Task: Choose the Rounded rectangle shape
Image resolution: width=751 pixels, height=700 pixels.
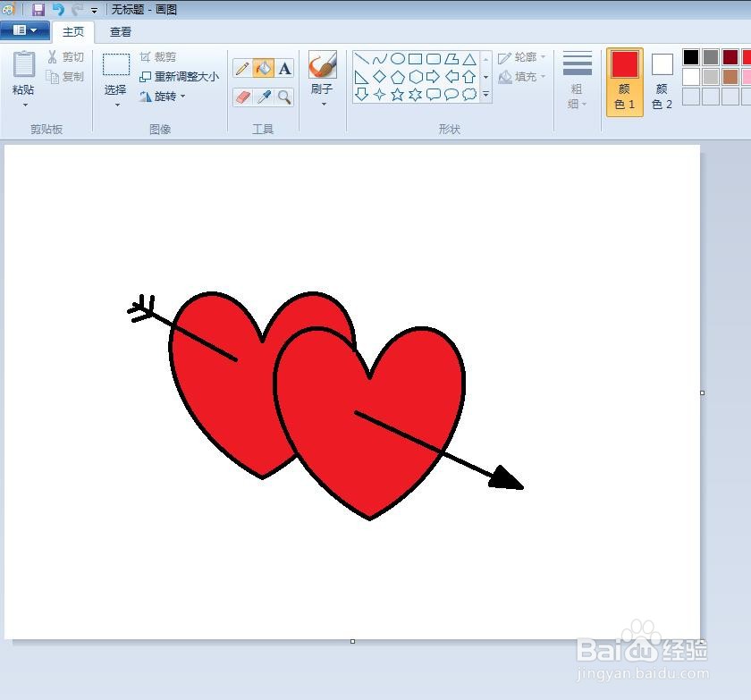Action: pos(434,59)
